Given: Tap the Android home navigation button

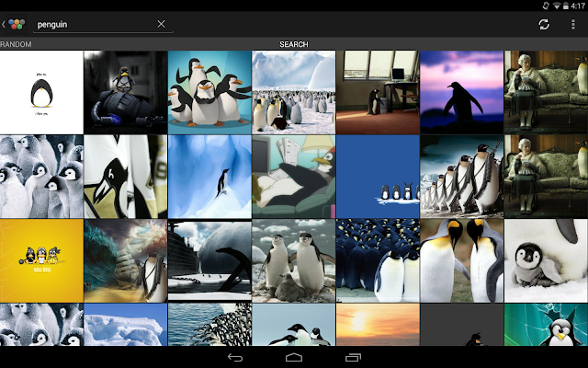Looking at the screenshot, I should [294, 358].
